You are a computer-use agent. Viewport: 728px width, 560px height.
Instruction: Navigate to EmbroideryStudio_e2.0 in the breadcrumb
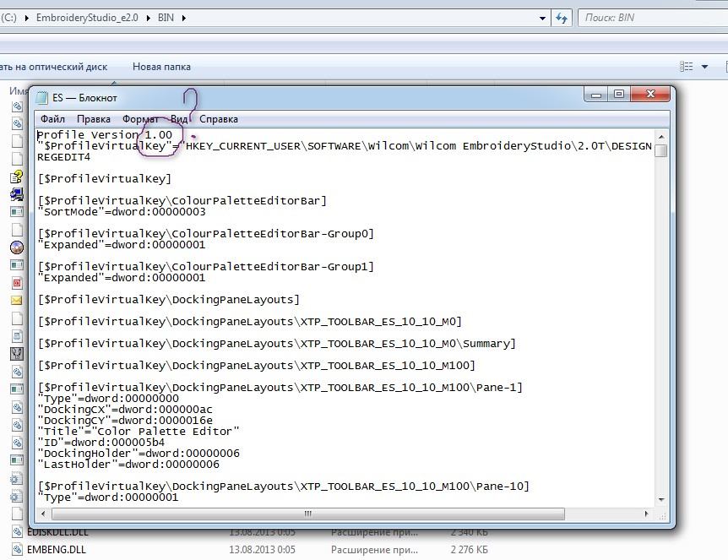tap(87, 18)
